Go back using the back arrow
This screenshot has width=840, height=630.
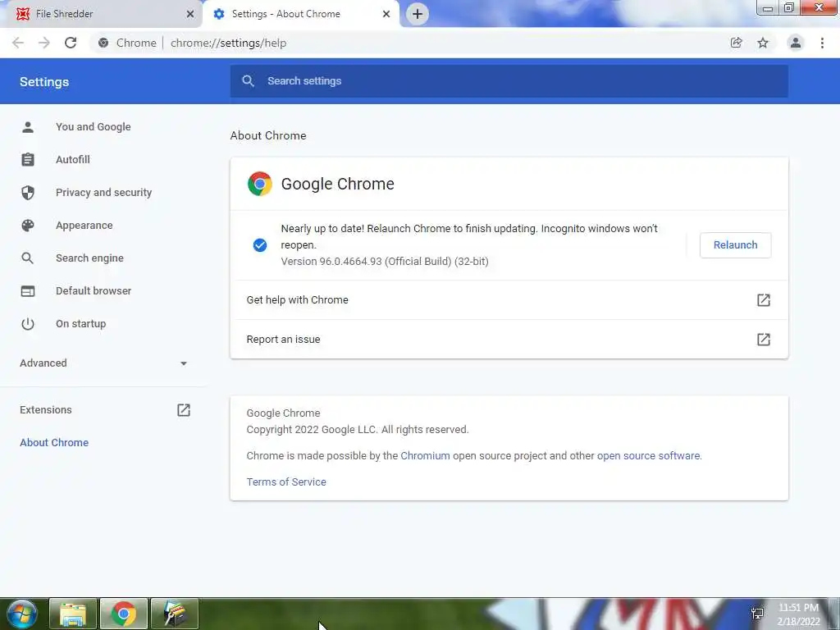tap(18, 43)
